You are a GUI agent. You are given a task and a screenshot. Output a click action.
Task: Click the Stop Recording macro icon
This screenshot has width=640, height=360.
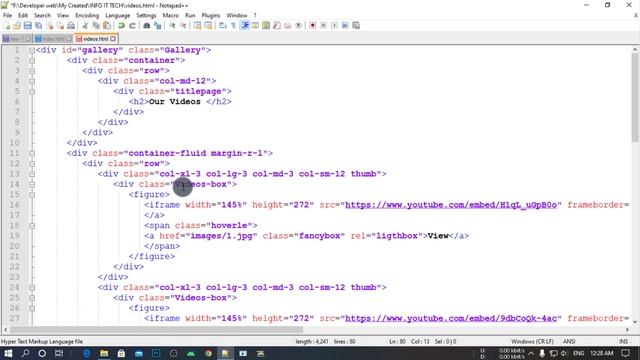point(323,25)
